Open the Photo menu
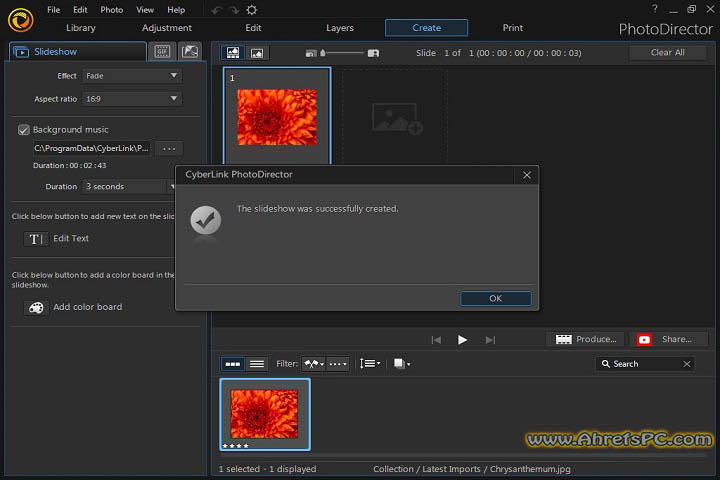This screenshot has height=480, width=720. (112, 10)
